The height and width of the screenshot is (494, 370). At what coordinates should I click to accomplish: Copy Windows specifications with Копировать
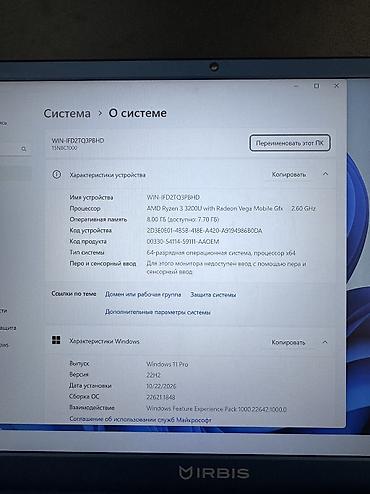pos(288,342)
